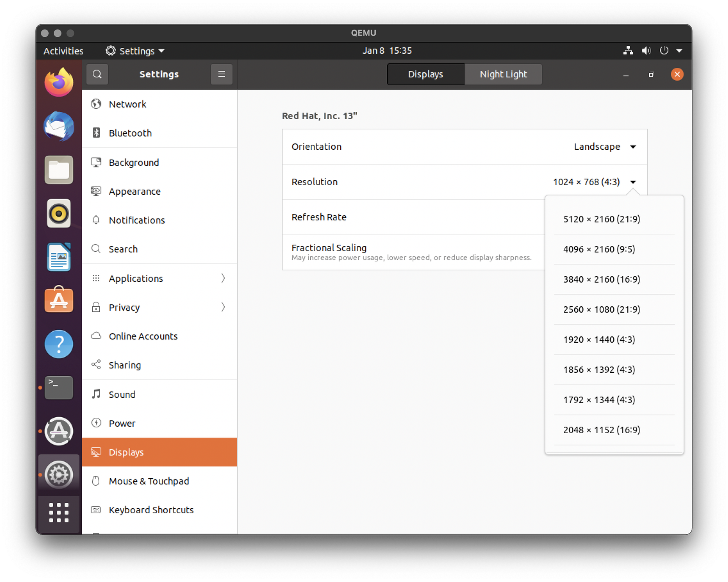Click the search icon in Settings header
728x582 pixels.
[x=97, y=74]
